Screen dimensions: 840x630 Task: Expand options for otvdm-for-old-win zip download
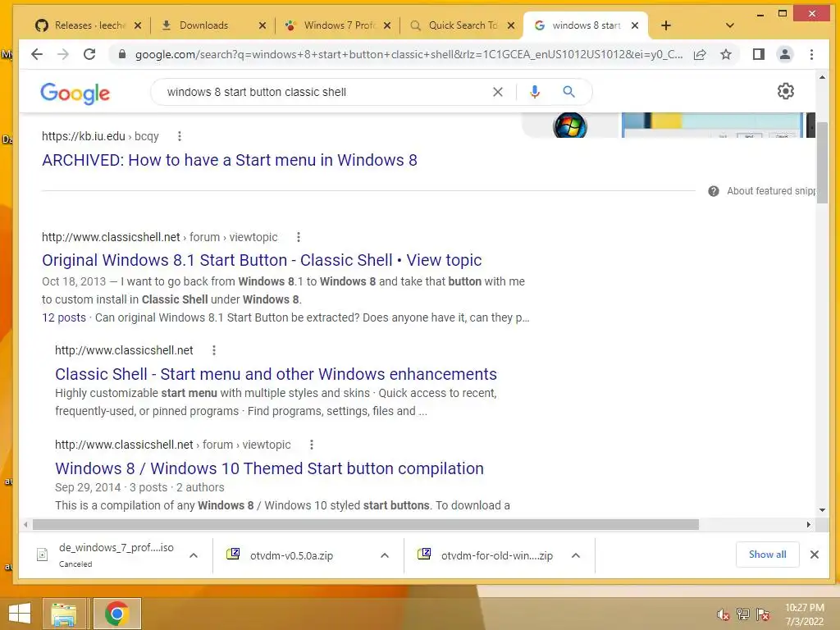[576, 555]
